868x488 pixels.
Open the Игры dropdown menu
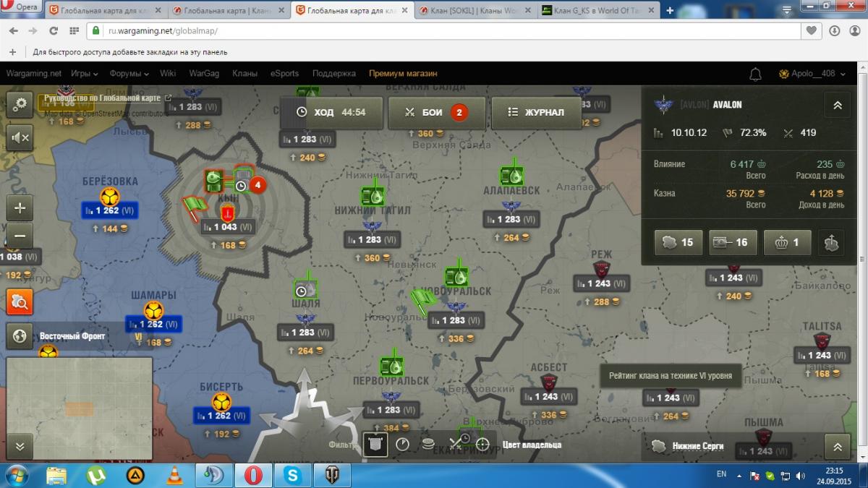pos(85,74)
